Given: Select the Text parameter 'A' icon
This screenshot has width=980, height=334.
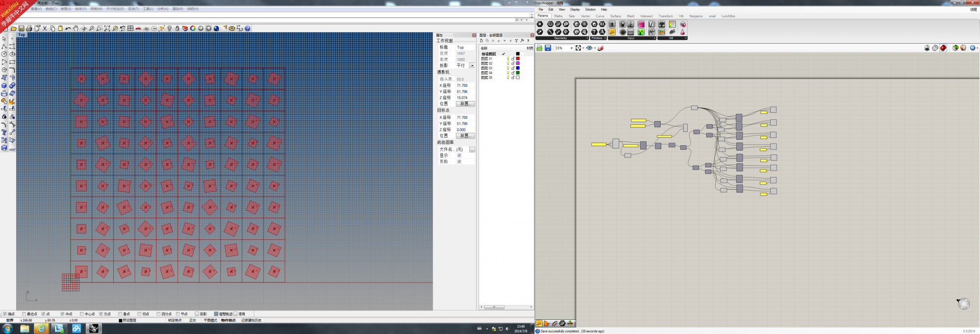Looking at the screenshot, I should click(x=602, y=32).
